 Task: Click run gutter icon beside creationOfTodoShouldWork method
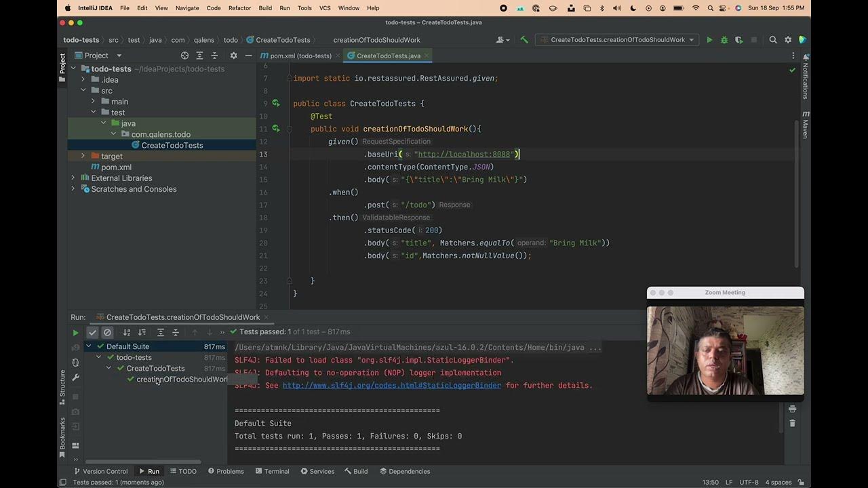click(x=276, y=128)
